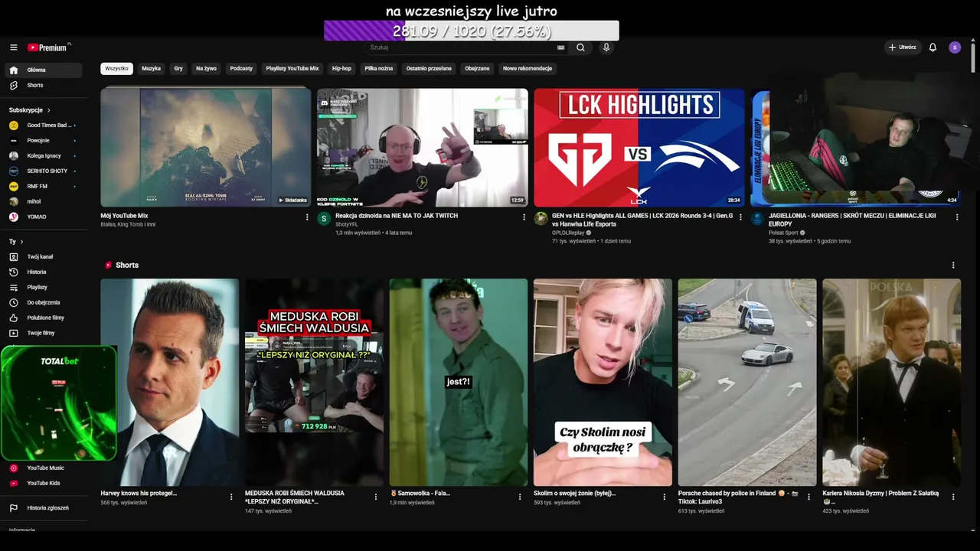The height and width of the screenshot is (551, 980).
Task: Open options for Harvey knows his protege short
Action: (x=231, y=497)
